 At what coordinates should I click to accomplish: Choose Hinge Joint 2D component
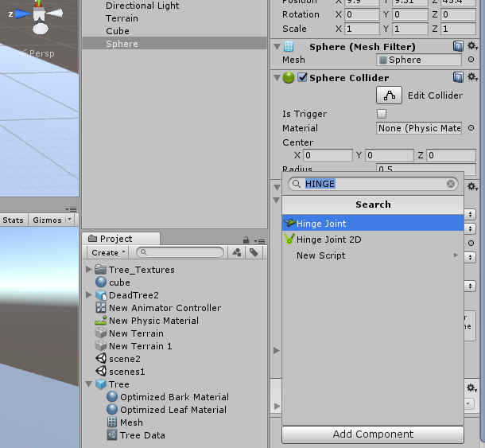pos(373,240)
